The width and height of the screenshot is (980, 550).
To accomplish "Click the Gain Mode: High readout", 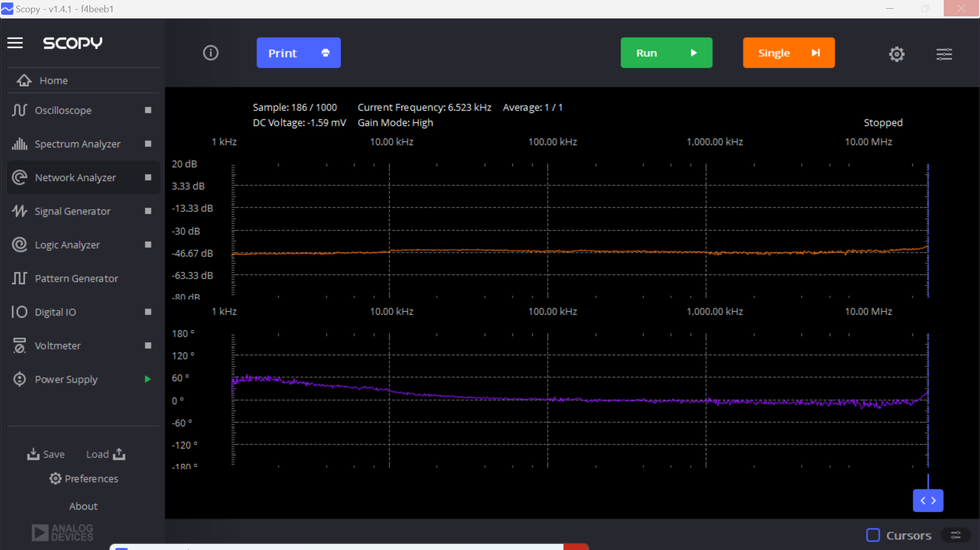I will click(x=395, y=122).
